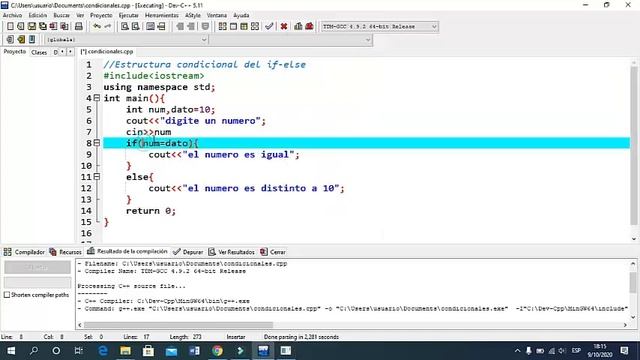The image size is (640, 360).
Task: Open the Ejecutar menu
Action: pyautogui.click(x=129, y=15)
